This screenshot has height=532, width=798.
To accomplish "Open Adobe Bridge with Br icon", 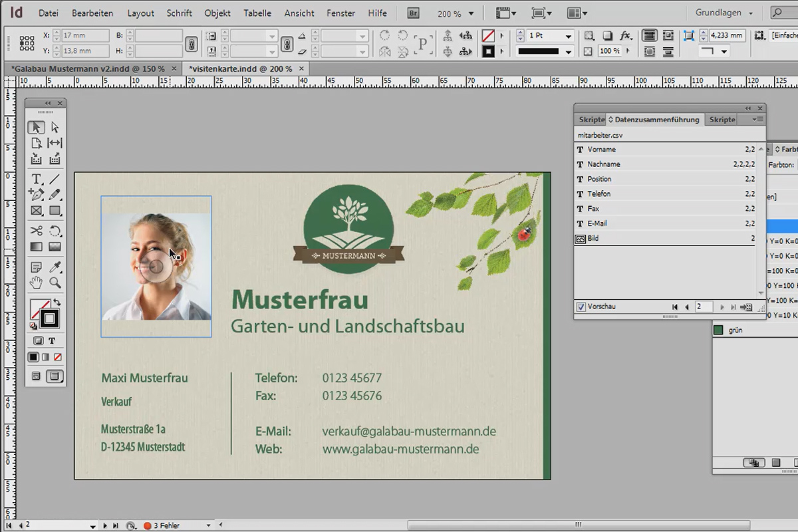I will coord(414,13).
